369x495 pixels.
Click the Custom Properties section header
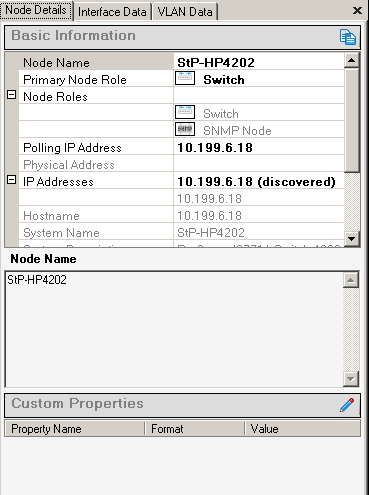pos(182,405)
